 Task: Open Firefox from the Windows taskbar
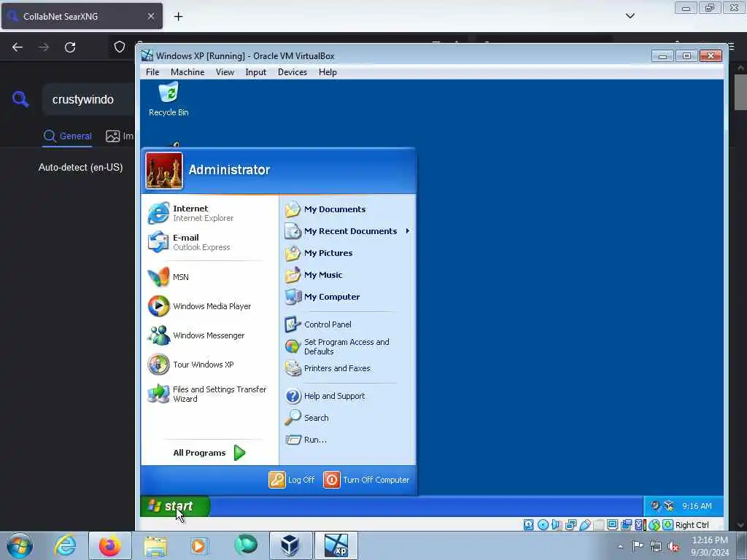109,545
